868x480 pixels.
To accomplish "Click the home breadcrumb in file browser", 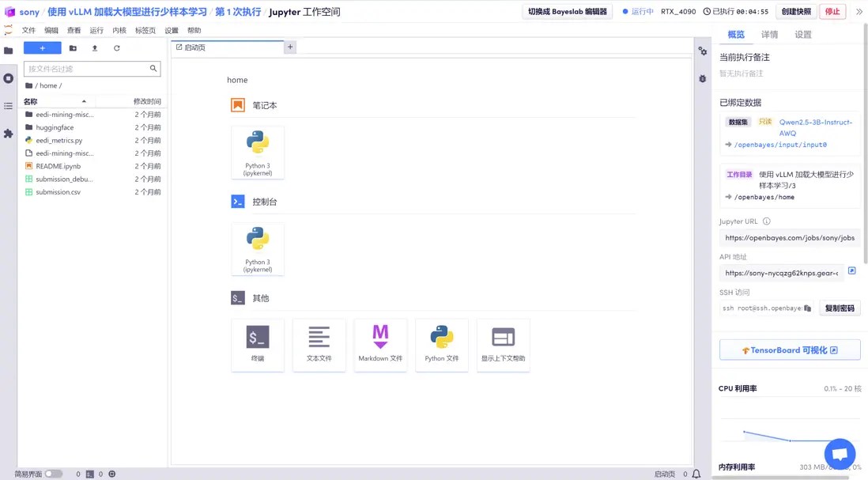I will tap(48, 86).
